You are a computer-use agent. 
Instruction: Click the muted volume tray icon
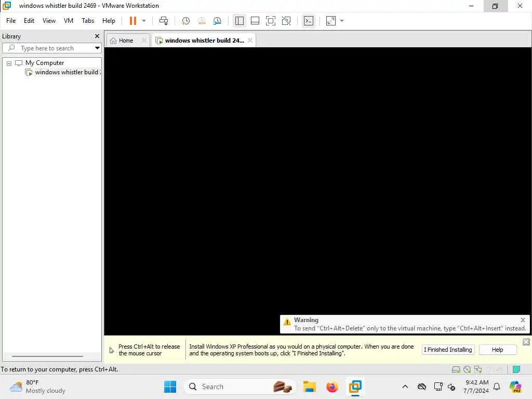(451, 387)
